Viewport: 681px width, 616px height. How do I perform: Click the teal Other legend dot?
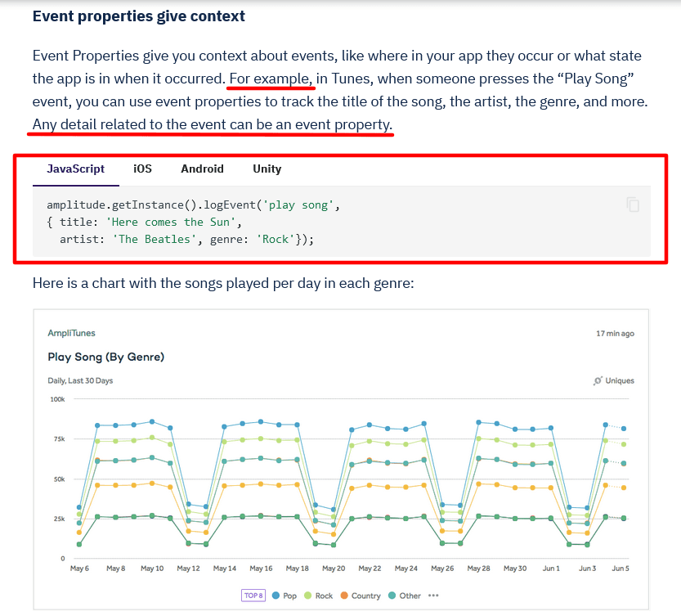coord(392,596)
